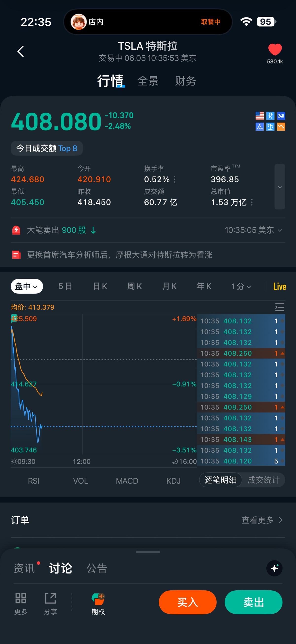Select the MACD indicator

tap(127, 481)
